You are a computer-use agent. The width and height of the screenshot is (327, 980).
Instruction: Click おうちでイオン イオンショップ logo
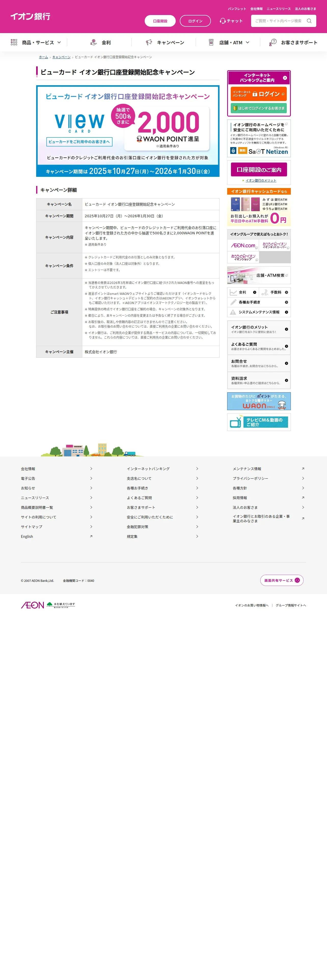click(x=243, y=257)
